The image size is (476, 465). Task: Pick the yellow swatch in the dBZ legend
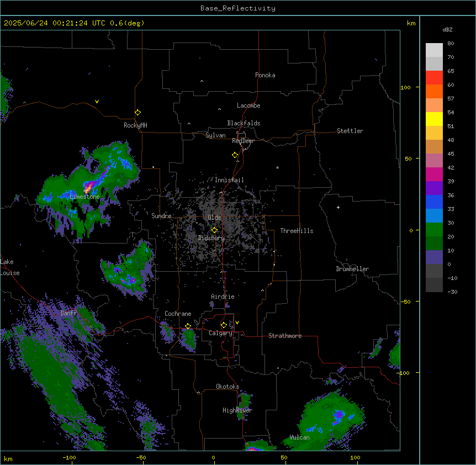(434, 119)
